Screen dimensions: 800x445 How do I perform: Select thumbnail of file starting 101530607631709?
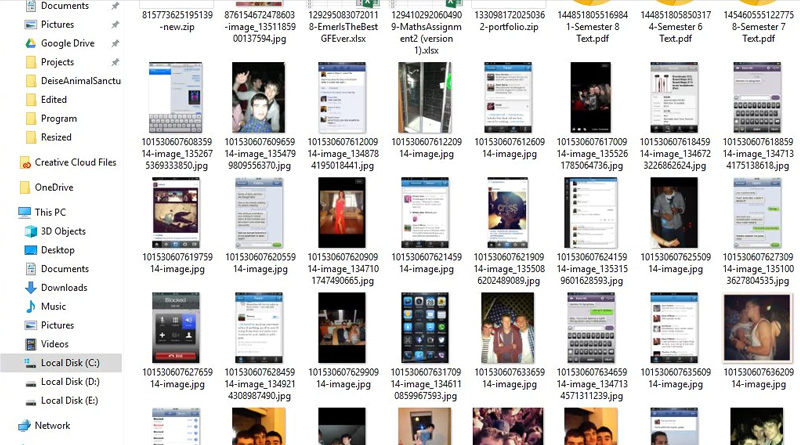coord(425,328)
